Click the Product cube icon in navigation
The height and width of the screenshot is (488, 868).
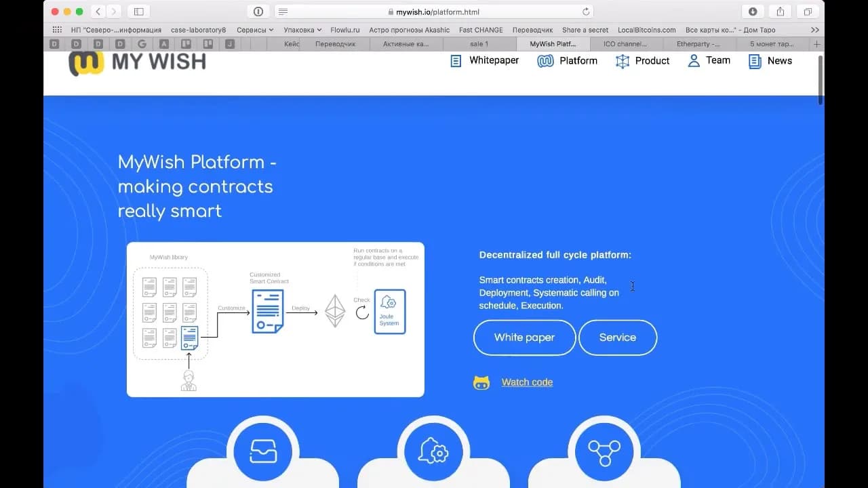pyautogui.click(x=623, y=61)
